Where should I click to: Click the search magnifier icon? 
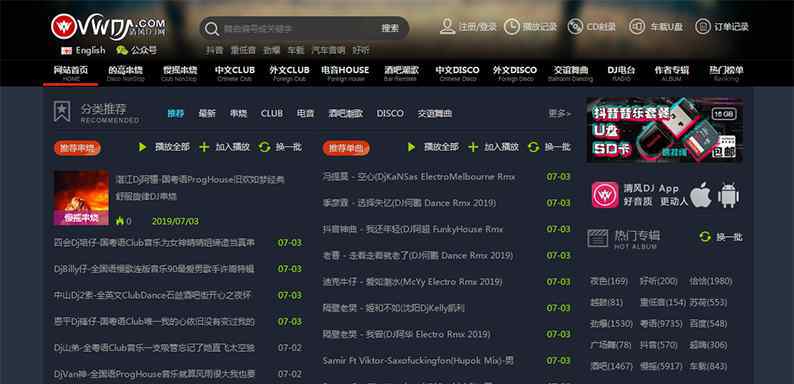tap(212, 28)
